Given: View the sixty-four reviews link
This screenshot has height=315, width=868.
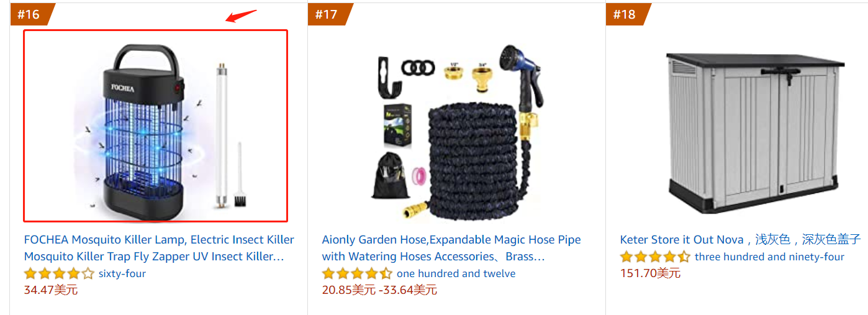Looking at the screenshot, I should click(x=122, y=273).
